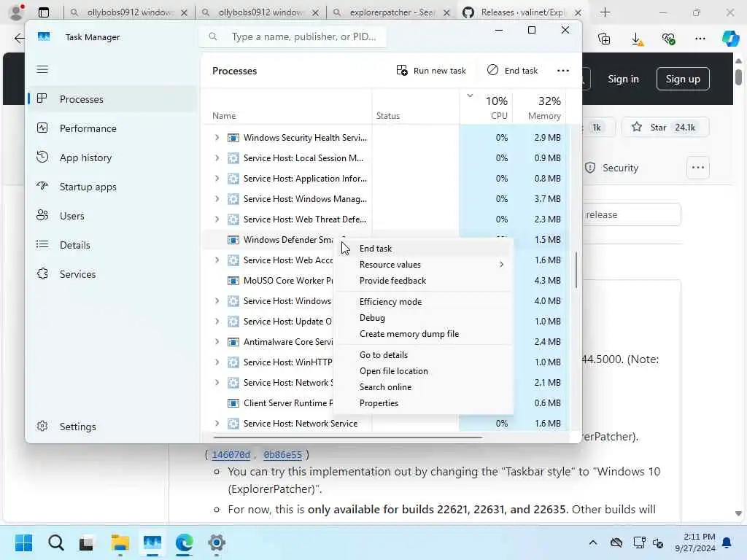Open the Processes page icon in sidebar
The image size is (747, 560).
click(x=42, y=98)
